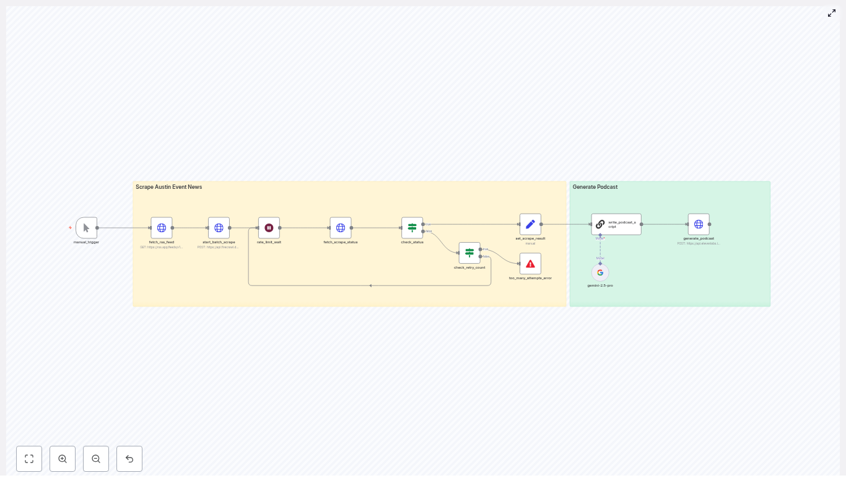Open the start_batch_scrape node
This screenshot has width=846, height=504.
pyautogui.click(x=219, y=228)
